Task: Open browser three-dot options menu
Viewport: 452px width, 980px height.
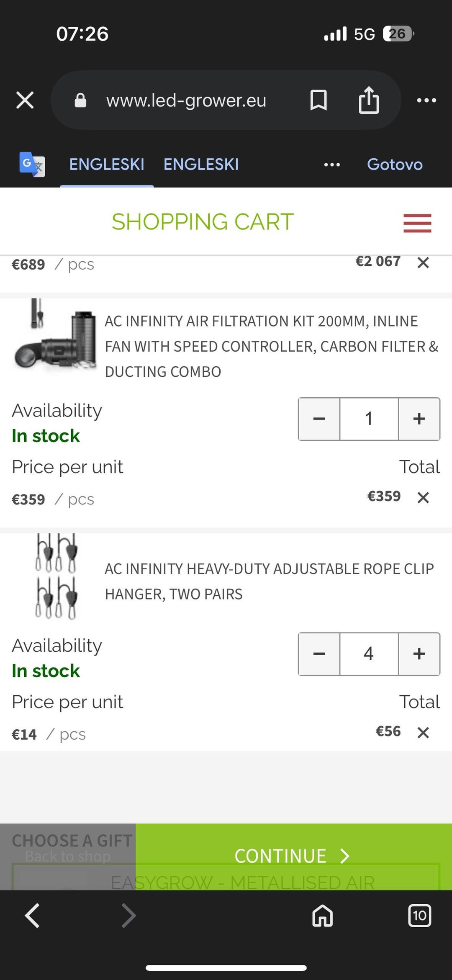Action: 426,100
